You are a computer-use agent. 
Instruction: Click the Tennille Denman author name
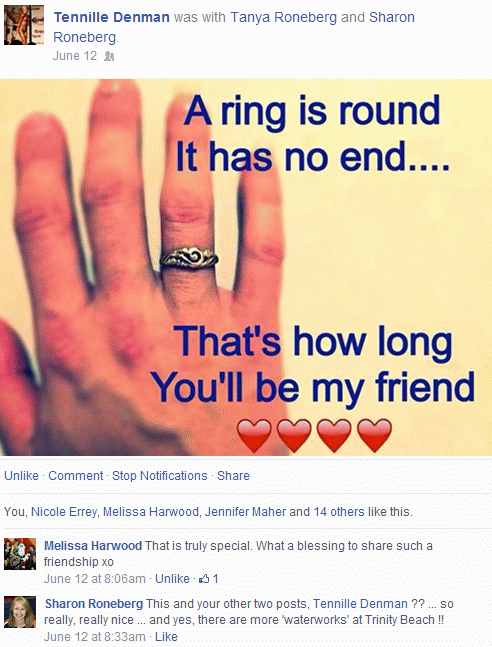click(x=111, y=17)
